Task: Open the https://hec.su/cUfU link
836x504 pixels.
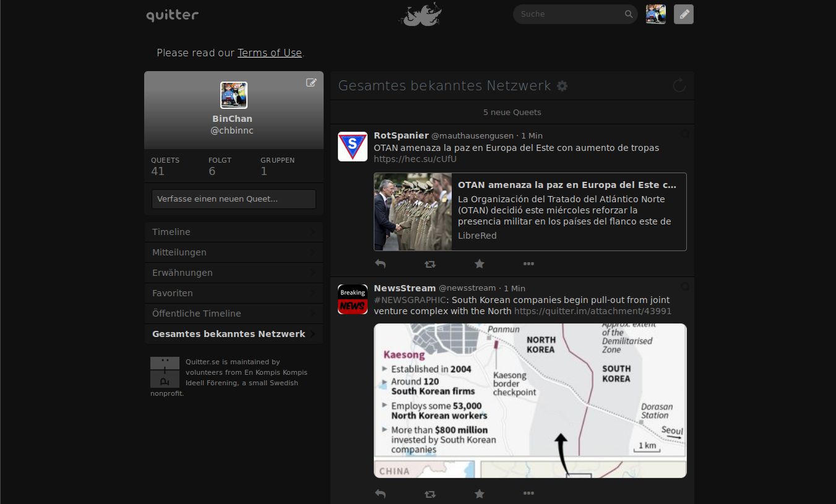Action: coord(415,159)
